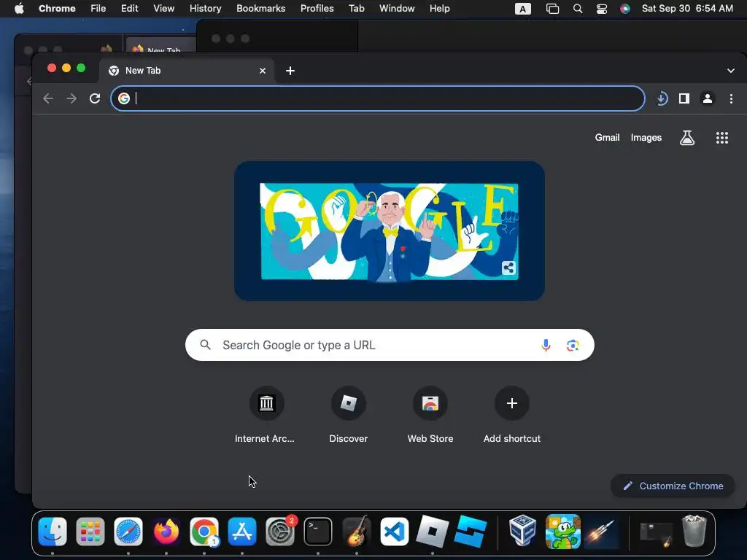Click the share icon on the Google Doodle

(508, 268)
